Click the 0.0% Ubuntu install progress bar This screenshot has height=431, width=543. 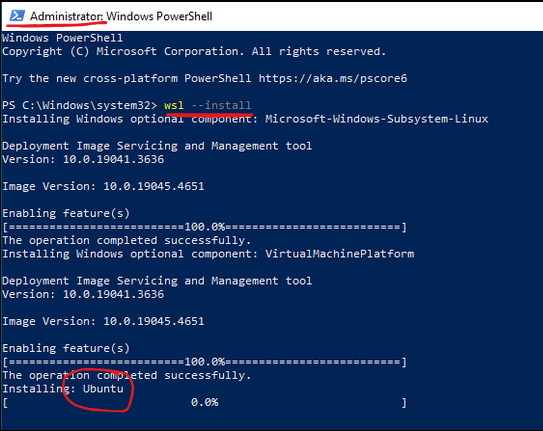click(204, 403)
